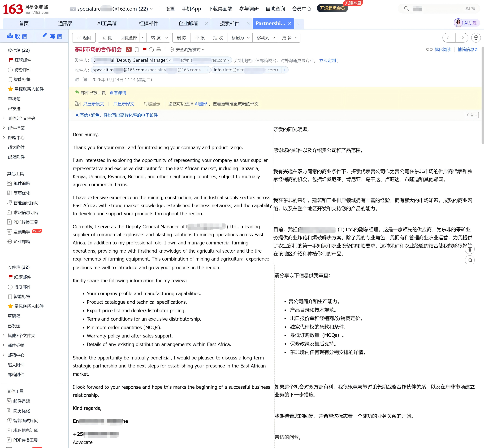Open 求职信息订阅 in upper sidebar
This screenshot has width=484, height=448.
[23, 212]
